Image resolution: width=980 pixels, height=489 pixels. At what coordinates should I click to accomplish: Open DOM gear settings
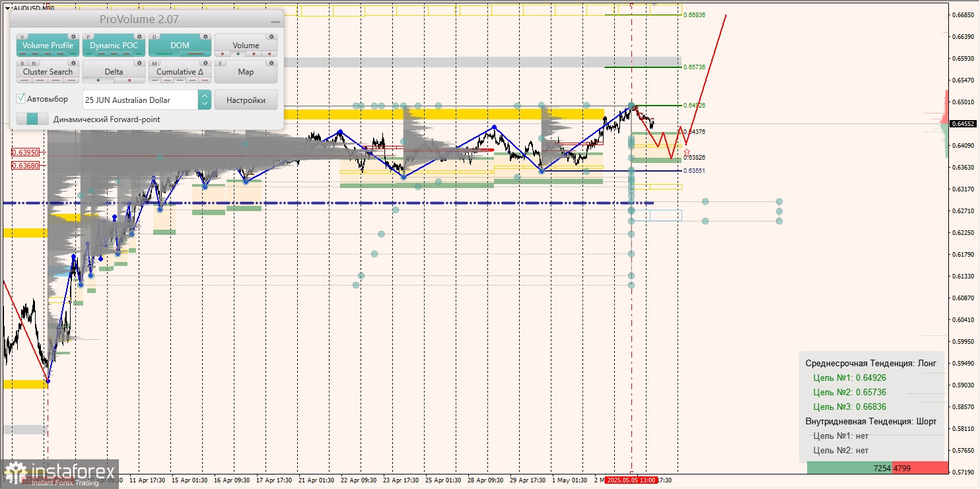205,36
